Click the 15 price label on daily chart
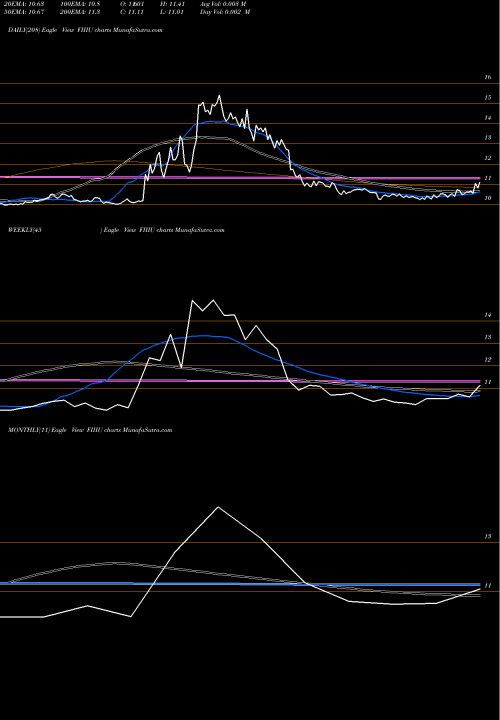Viewport: 500px width, 720px height. pos(488,97)
